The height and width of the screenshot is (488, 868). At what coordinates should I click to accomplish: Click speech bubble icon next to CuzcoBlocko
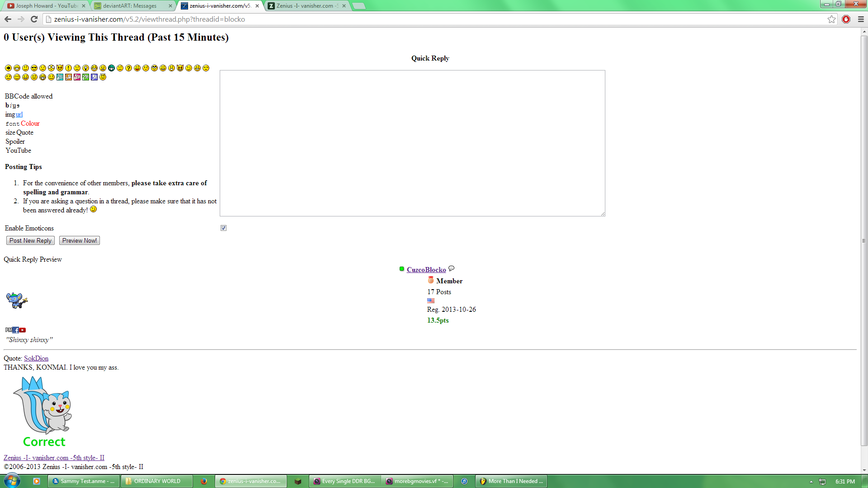pos(451,268)
